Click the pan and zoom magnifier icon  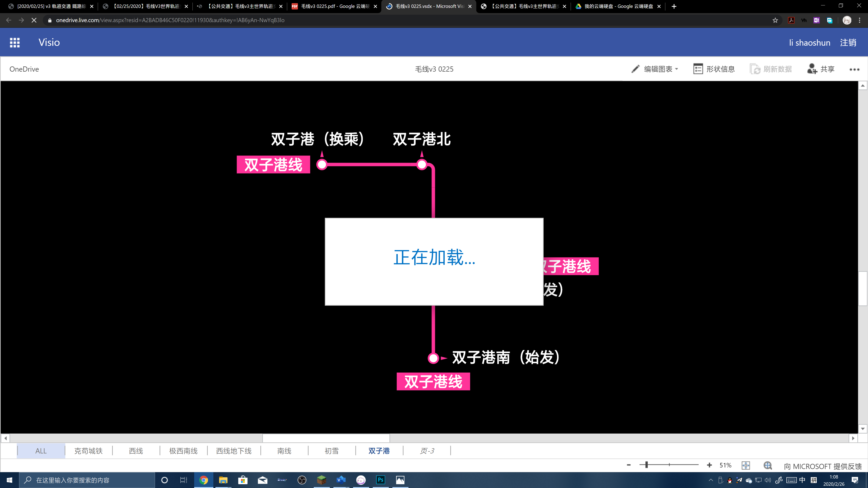click(x=768, y=465)
